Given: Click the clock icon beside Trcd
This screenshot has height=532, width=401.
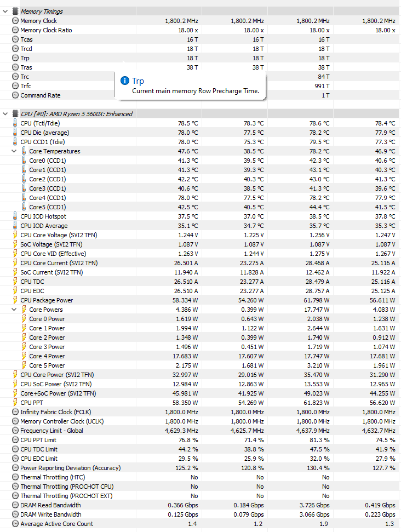Looking at the screenshot, I should [x=15, y=49].
